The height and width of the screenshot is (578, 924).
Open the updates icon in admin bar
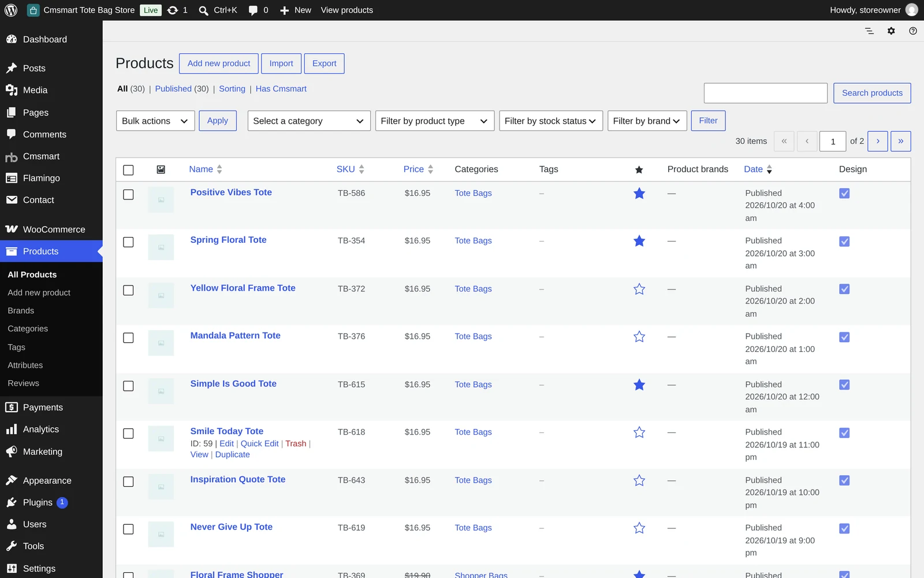point(173,10)
